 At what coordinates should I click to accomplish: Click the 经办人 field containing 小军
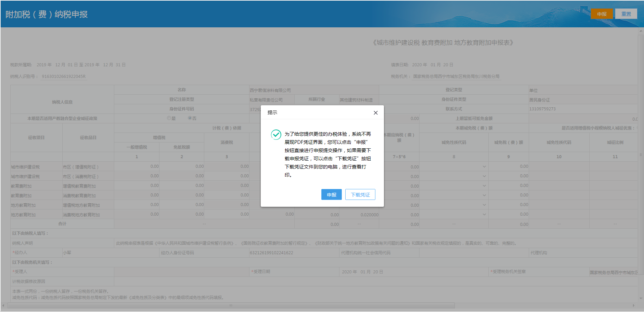tap(111, 253)
